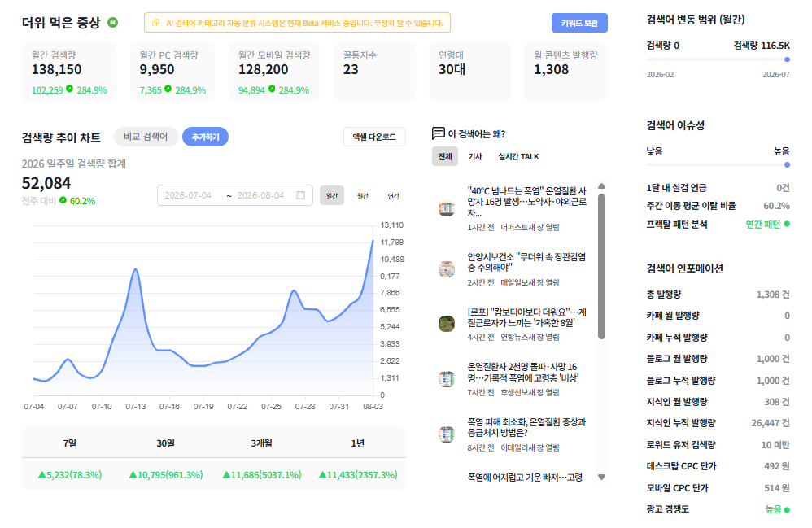
Task: Open the 안양시보건소 장관감염증 article link
Action: pos(526,262)
